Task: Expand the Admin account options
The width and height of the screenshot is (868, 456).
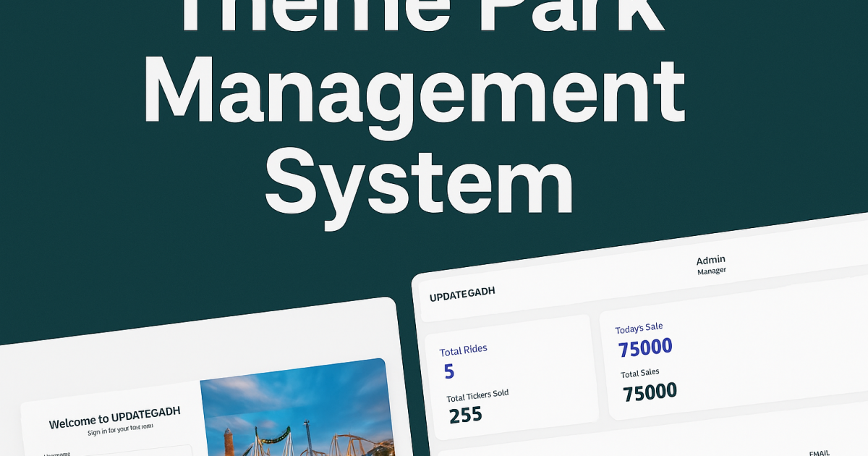Action: point(710,259)
